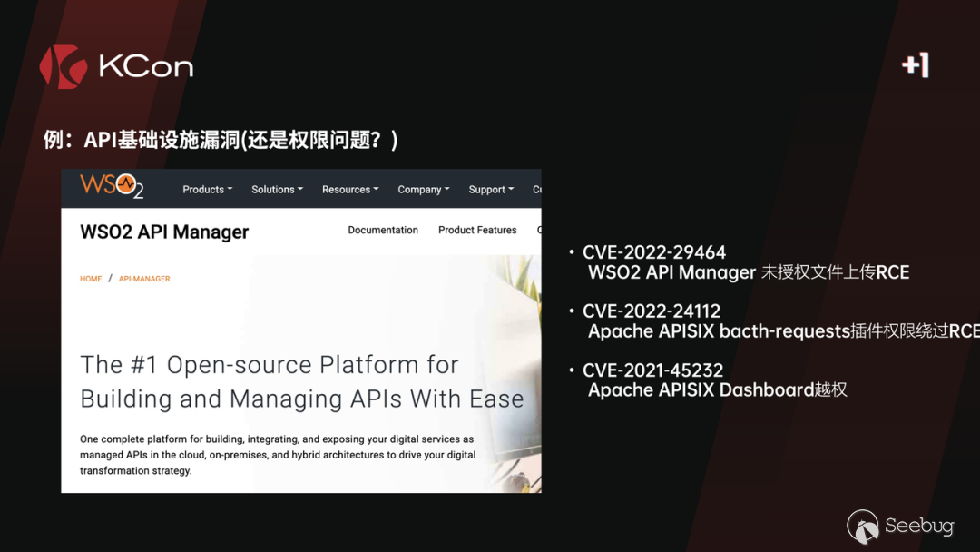This screenshot has height=552, width=980.
Task: Click the slide title about API基础设施漏洞
Action: pyautogui.click(x=220, y=140)
